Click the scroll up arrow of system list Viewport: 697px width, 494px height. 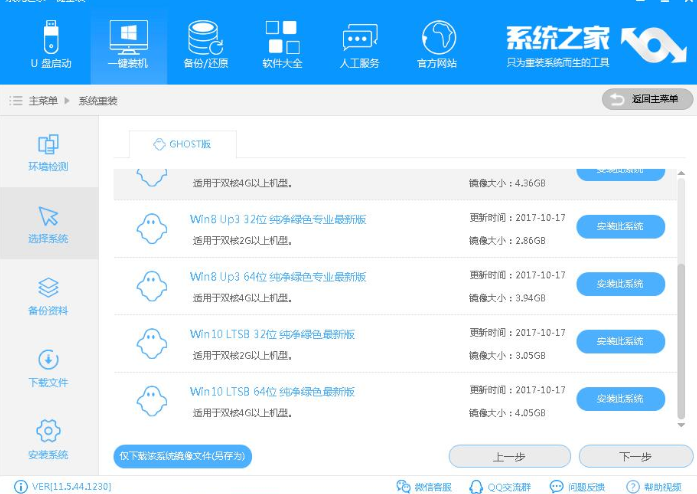[x=681, y=173]
